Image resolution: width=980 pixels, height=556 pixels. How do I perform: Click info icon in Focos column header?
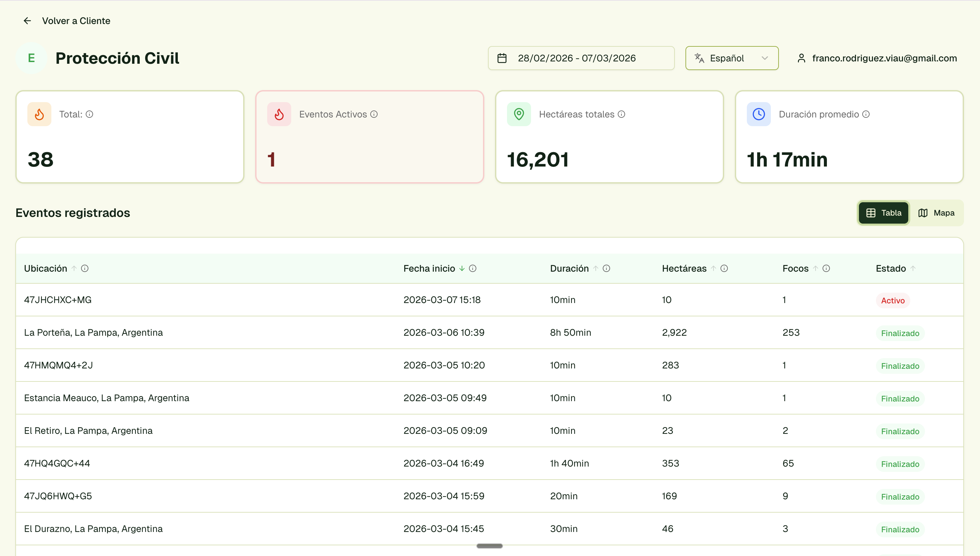tap(826, 268)
